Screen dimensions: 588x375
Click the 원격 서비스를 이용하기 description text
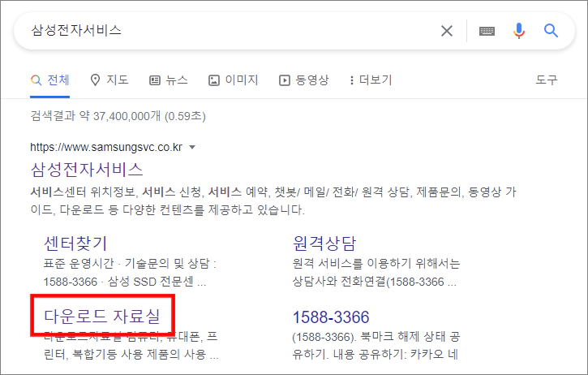click(376, 273)
